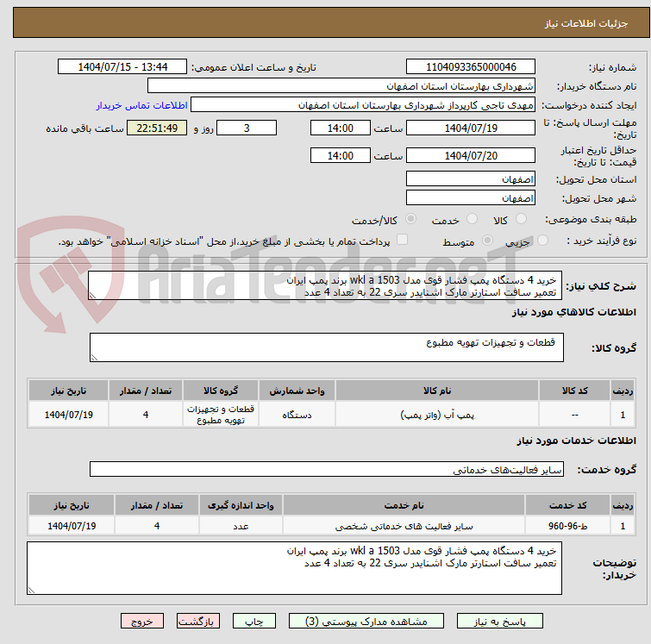Click the واحد اندازه گیری column header
The width and height of the screenshot is (651, 644).
(x=241, y=505)
